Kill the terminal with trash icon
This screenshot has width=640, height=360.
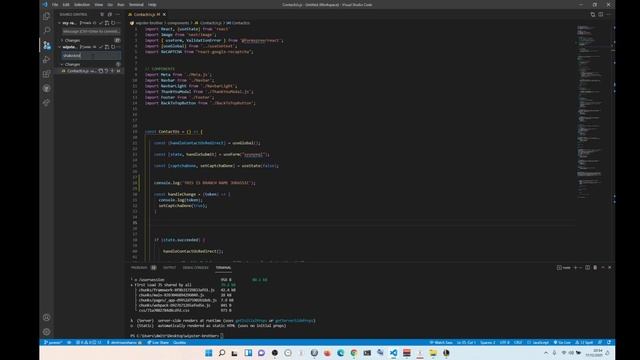(595, 267)
